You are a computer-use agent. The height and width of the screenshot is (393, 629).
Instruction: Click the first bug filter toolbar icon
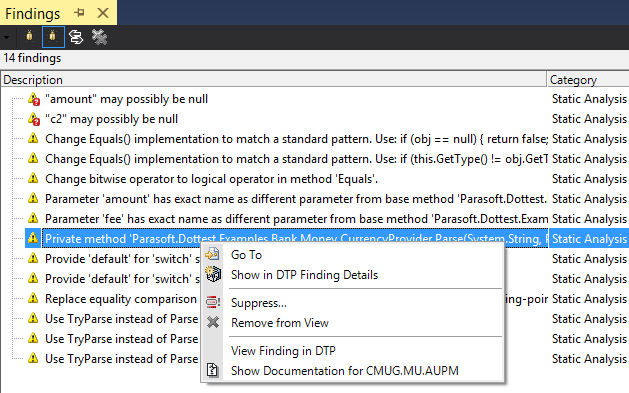pos(29,37)
